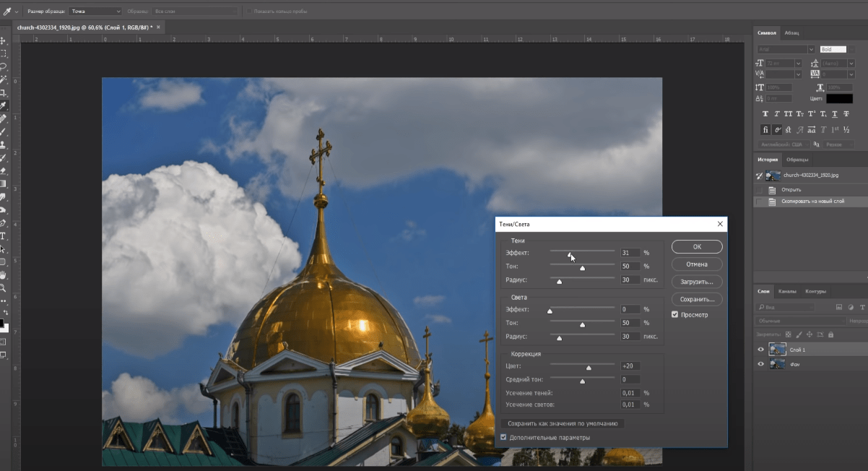Select the Zoom tool in the toolbar
868x471 pixels.
point(4,288)
